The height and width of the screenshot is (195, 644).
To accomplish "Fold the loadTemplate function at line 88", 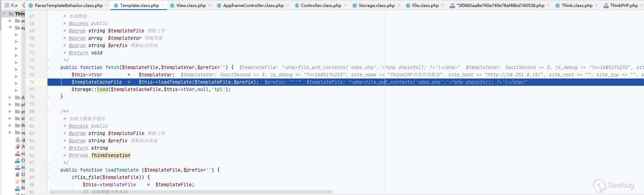I will [x=47, y=170].
